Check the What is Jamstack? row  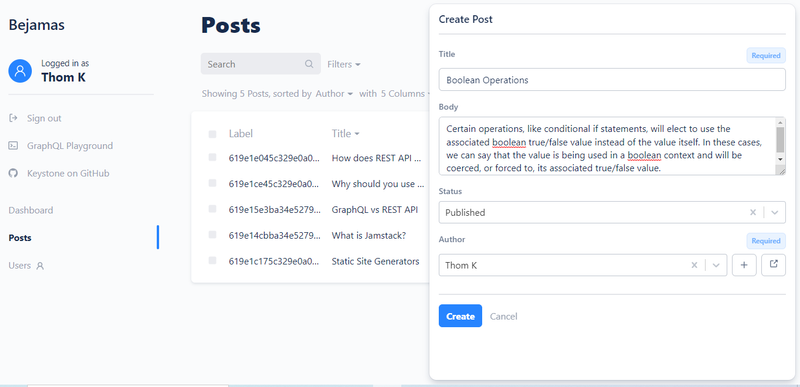[x=212, y=235]
